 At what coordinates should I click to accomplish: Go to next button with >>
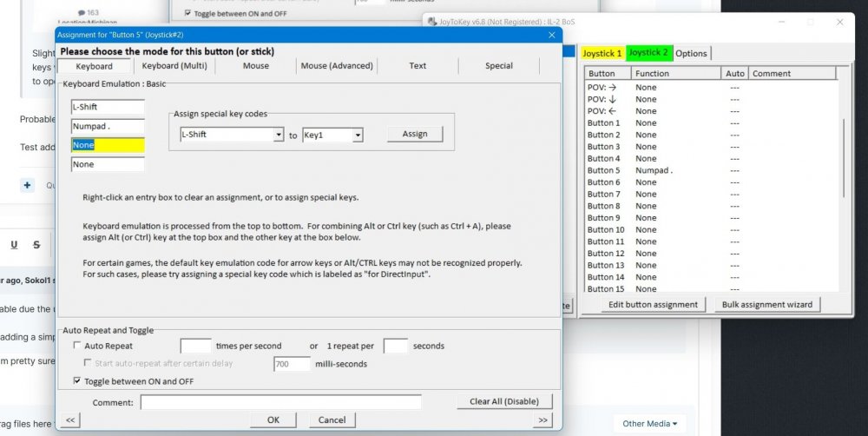click(543, 420)
